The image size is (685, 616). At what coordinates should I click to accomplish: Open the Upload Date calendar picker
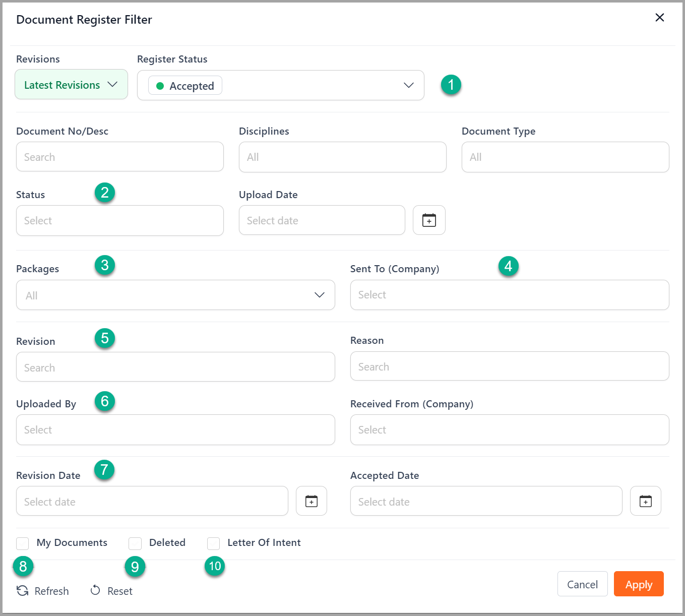(429, 220)
